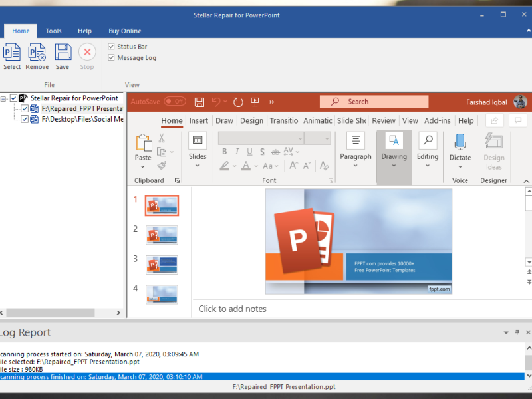Uncheck F:\Repaired_FPPT Presentation file checkbox

coord(25,108)
